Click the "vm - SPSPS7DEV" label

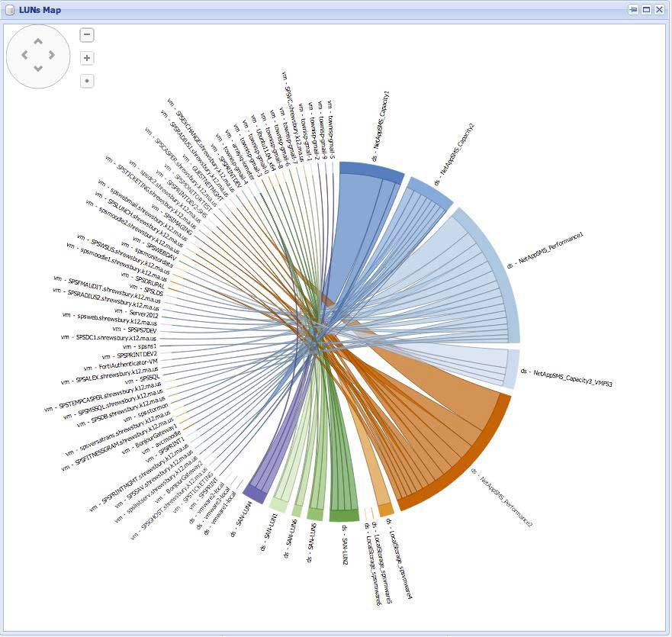(134, 330)
